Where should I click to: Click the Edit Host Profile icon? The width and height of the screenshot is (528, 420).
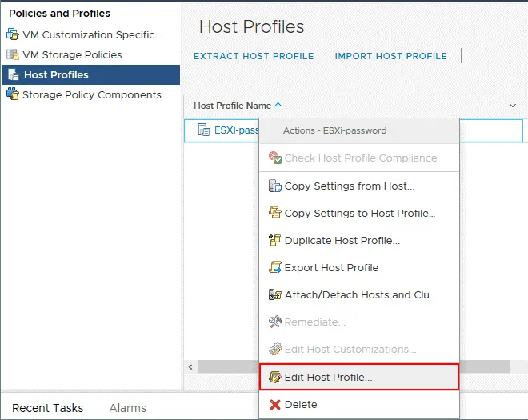[x=275, y=377]
